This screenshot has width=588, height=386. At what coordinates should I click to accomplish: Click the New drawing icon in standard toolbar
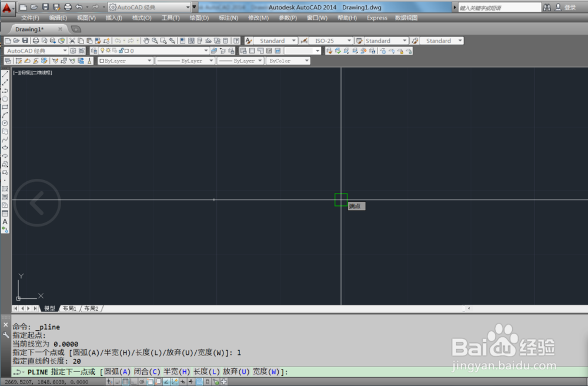coord(8,41)
